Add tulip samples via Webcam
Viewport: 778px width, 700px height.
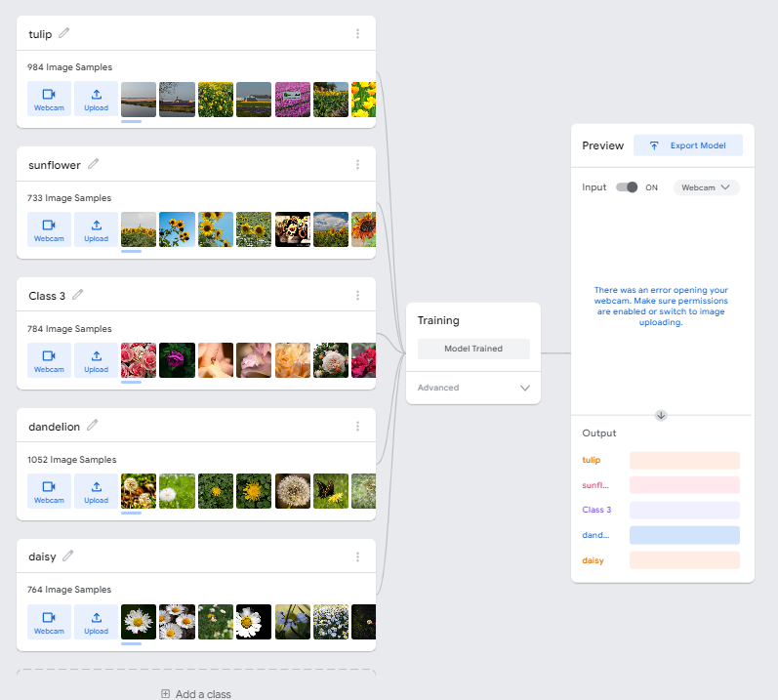tap(49, 100)
